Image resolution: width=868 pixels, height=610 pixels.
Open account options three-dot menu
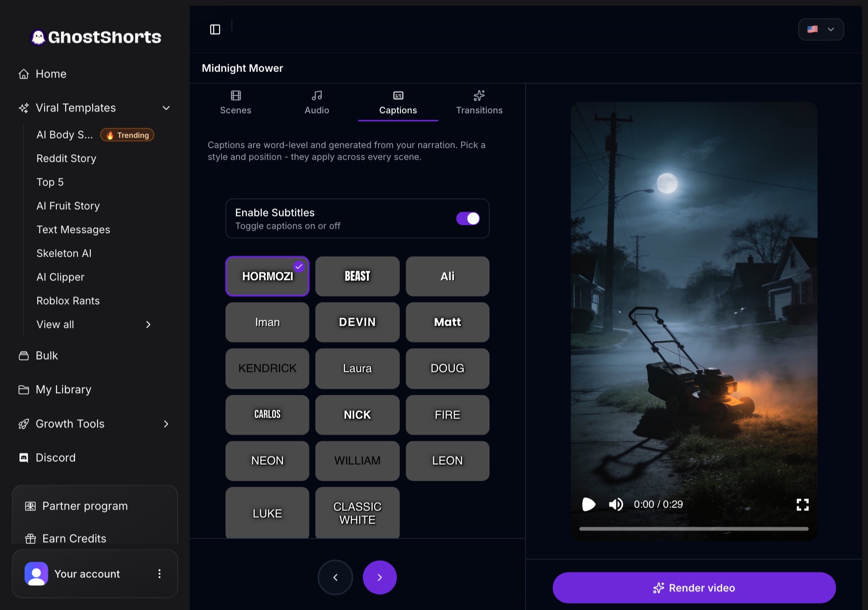pyautogui.click(x=159, y=574)
